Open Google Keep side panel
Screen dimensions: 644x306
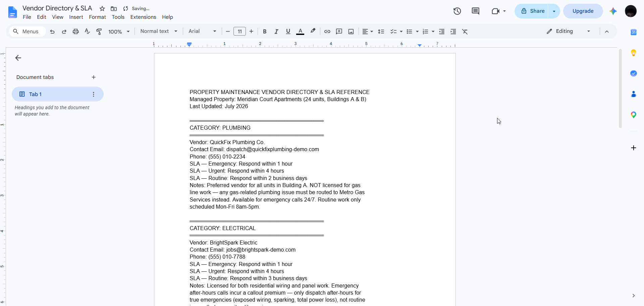pyautogui.click(x=633, y=53)
